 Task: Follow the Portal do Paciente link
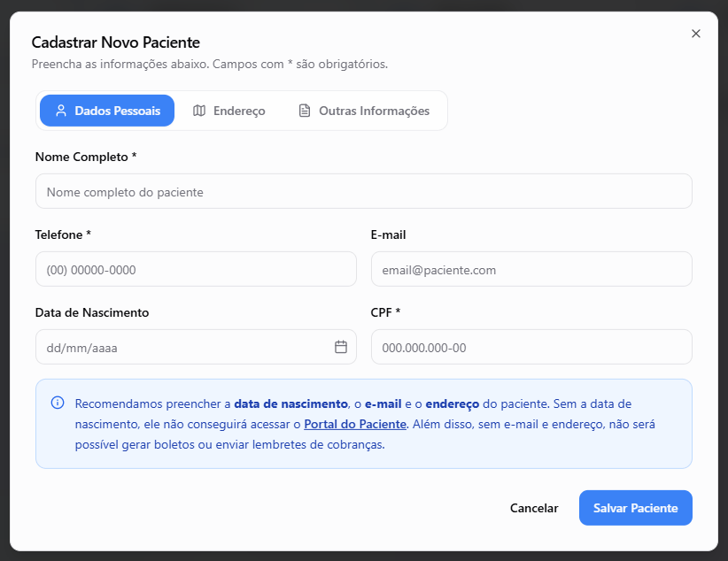pyautogui.click(x=355, y=424)
